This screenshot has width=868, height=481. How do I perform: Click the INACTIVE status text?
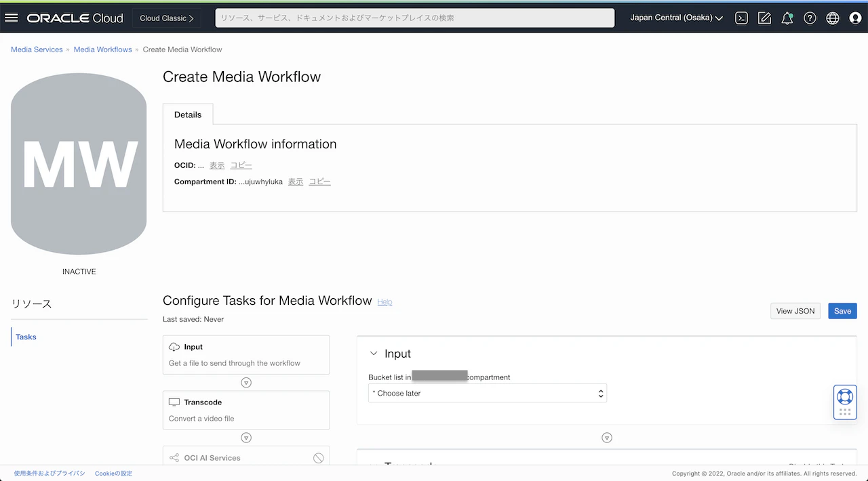pyautogui.click(x=79, y=272)
